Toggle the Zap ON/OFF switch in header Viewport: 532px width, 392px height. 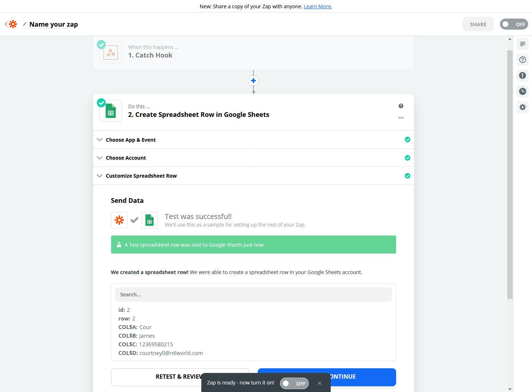pyautogui.click(x=514, y=24)
